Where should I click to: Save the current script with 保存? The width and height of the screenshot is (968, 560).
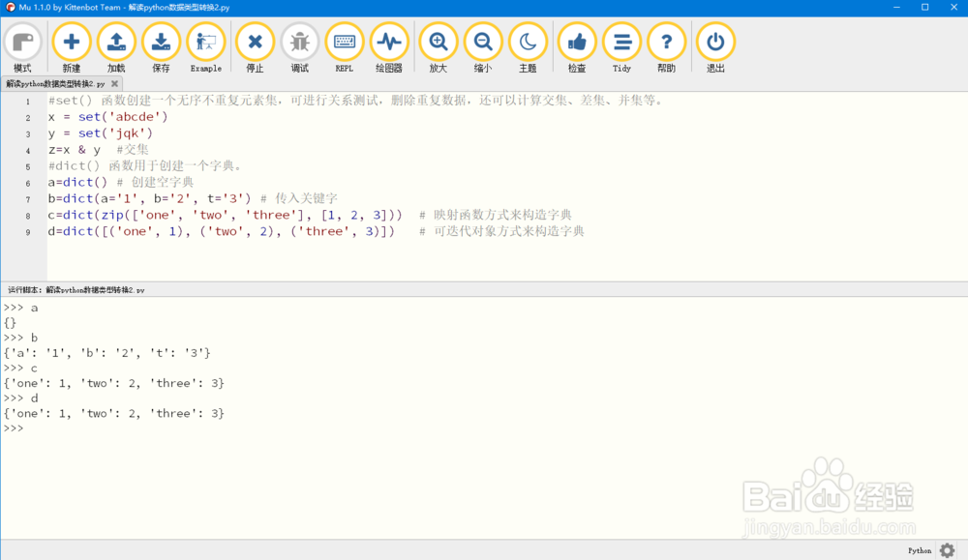(x=161, y=45)
